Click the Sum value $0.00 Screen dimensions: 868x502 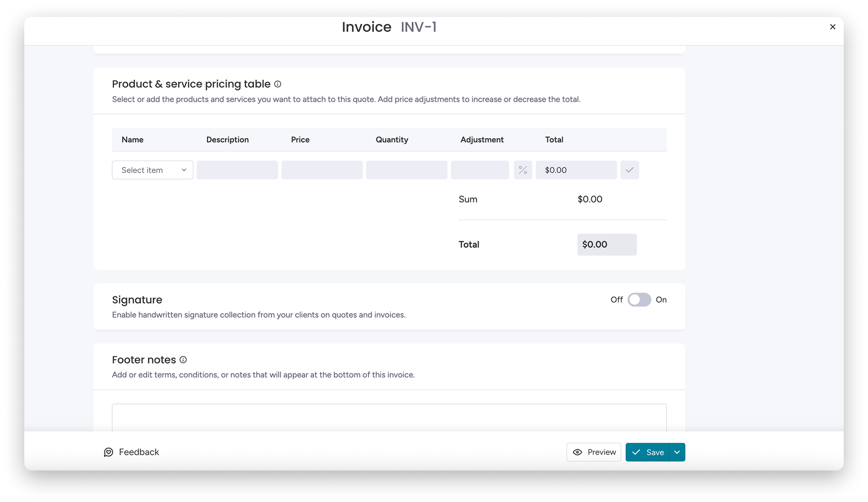point(590,199)
